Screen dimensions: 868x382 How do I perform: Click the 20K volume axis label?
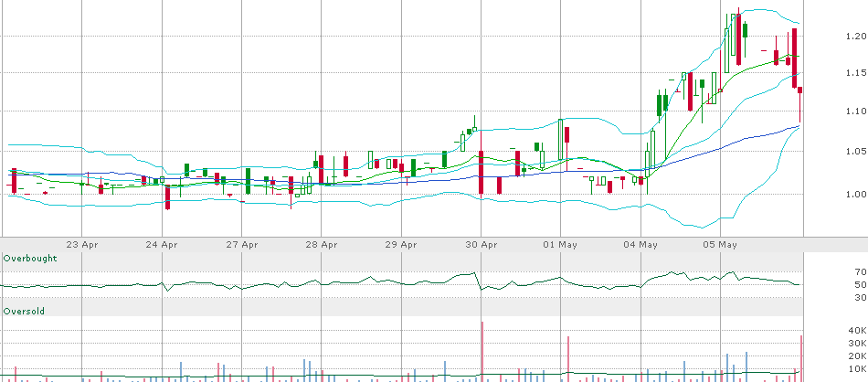[x=857, y=356]
